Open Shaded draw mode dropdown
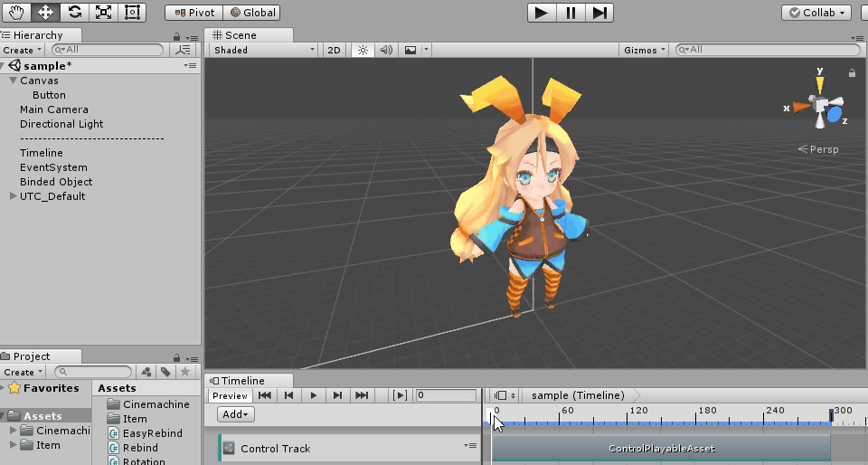868x465 pixels. [264, 50]
